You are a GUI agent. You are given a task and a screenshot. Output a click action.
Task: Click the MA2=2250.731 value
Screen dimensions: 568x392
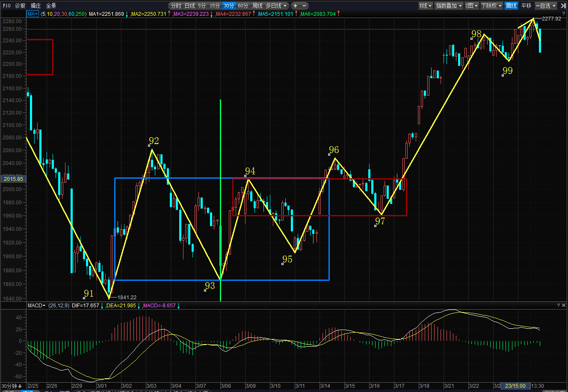tap(148, 14)
